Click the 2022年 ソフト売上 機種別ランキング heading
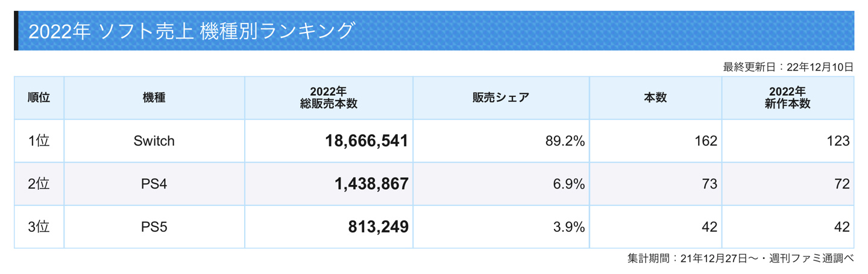 pos(192,31)
